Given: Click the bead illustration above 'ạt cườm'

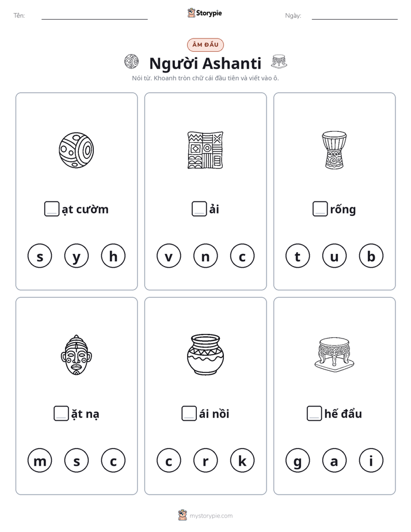Looking at the screenshot, I should (77, 150).
